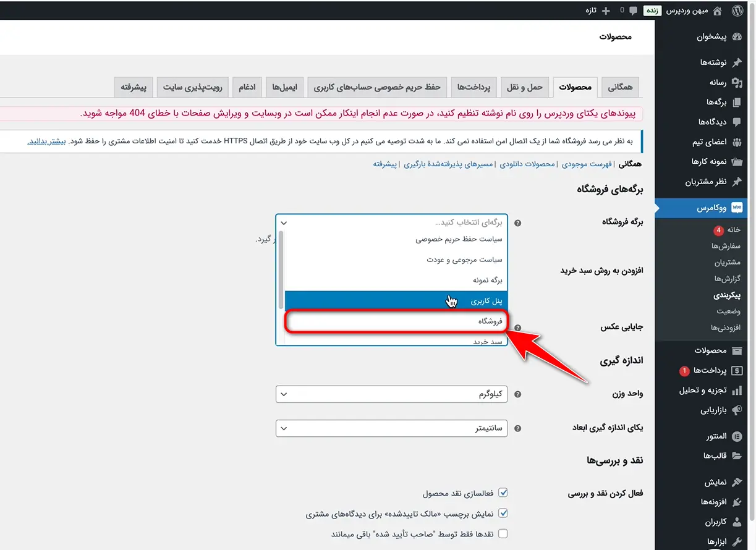Switch to the حمل و نقل tab

point(525,88)
